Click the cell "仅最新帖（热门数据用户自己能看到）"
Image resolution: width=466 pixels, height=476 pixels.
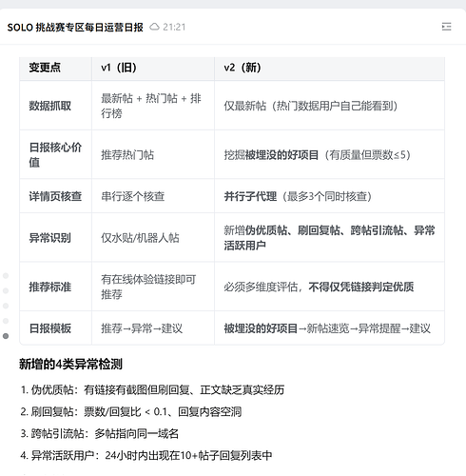click(329, 106)
